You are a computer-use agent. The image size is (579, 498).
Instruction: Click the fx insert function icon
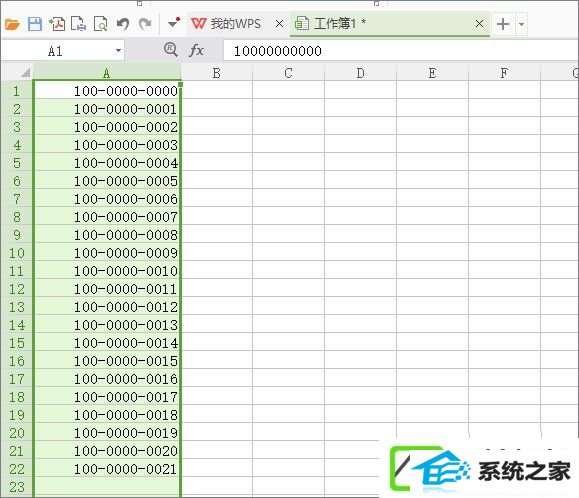tap(196, 50)
